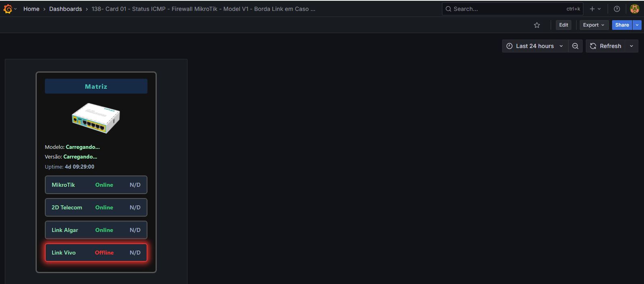Screen dimensions: 644x284
Task: Select the 2D Telecom status row
Action: [96, 207]
